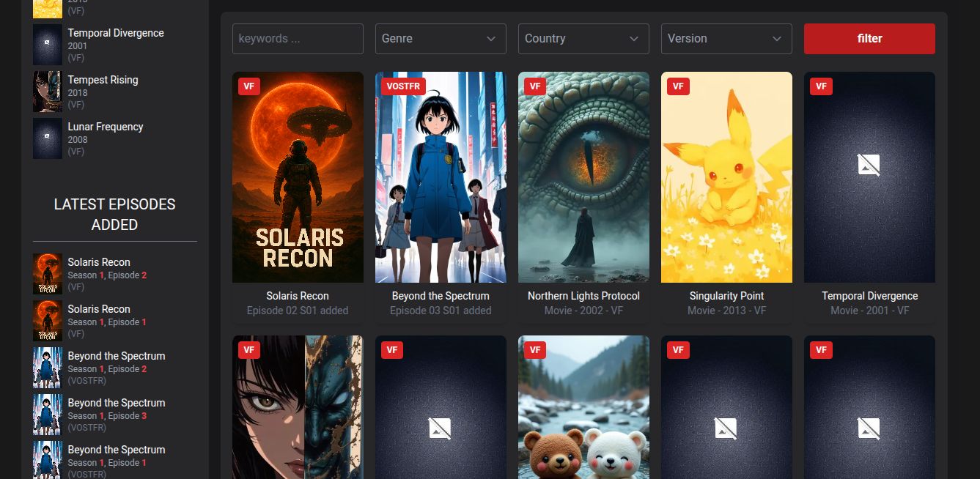980x479 pixels.
Task: Click 'Movie - 2002 - VF' text
Action: point(583,311)
